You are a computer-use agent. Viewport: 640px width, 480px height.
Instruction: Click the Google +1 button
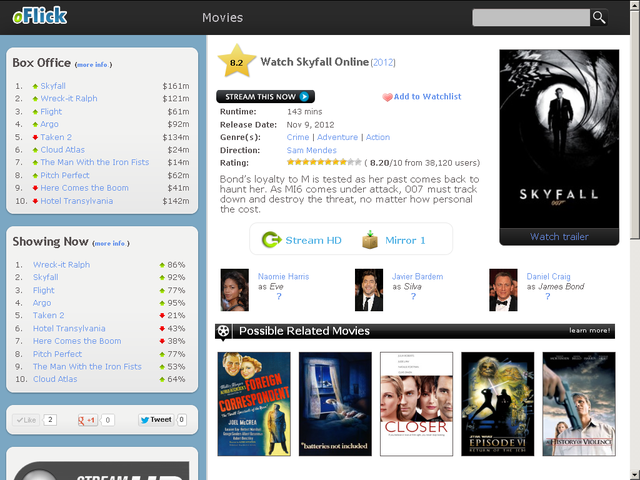(x=88, y=420)
